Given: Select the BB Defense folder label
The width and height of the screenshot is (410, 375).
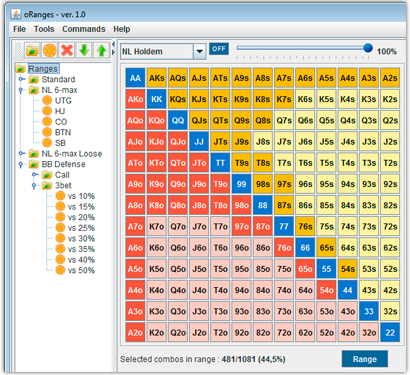Looking at the screenshot, I should (63, 164).
